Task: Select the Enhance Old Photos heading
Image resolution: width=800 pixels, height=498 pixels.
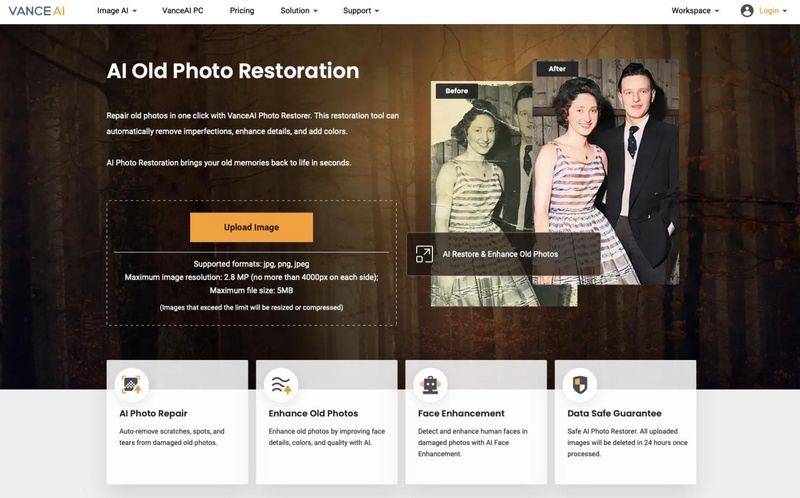Action: click(313, 413)
